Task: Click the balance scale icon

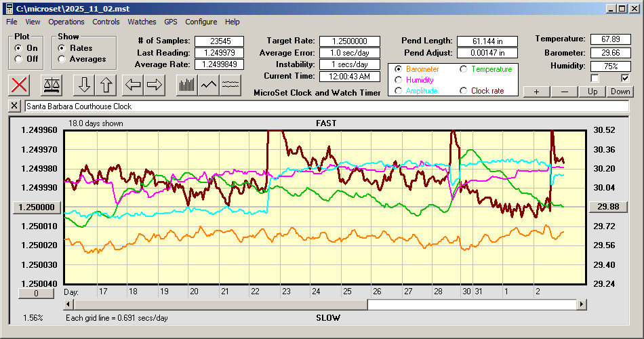Action: tap(52, 85)
